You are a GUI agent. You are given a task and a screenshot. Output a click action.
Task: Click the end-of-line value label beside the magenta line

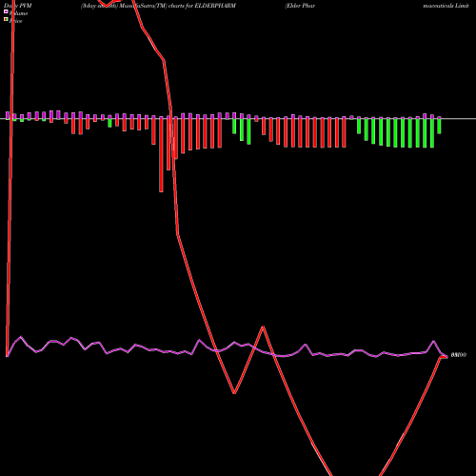[x=459, y=355]
